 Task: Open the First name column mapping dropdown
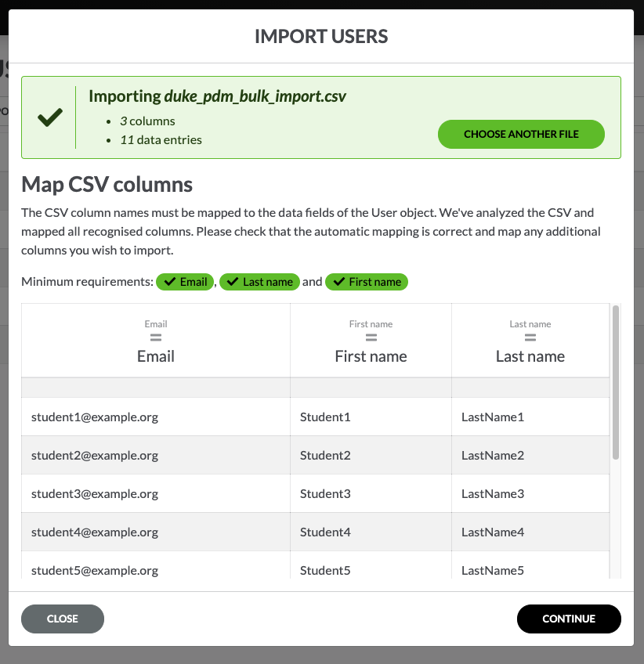371,356
